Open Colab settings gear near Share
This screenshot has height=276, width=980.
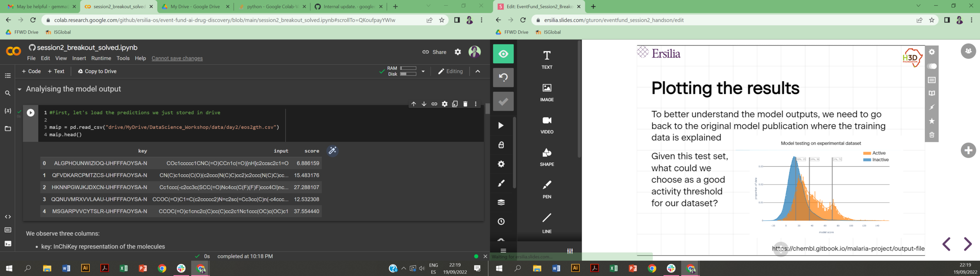pos(457,52)
